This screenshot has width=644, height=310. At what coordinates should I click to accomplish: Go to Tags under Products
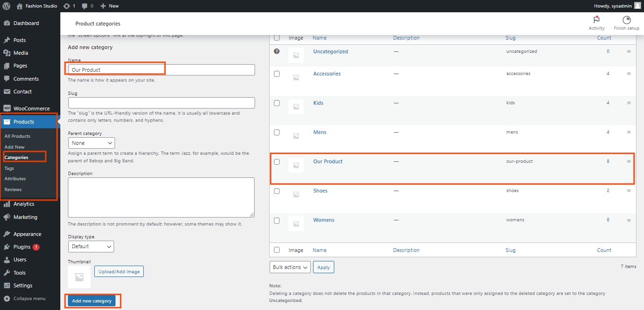click(9, 168)
